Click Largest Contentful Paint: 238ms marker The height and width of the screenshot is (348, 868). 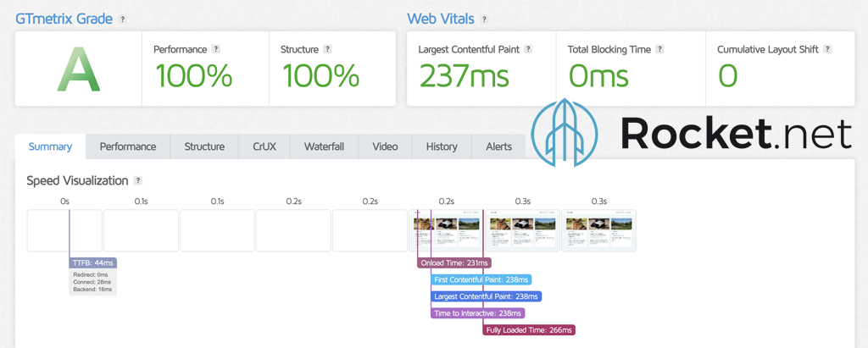tap(486, 296)
